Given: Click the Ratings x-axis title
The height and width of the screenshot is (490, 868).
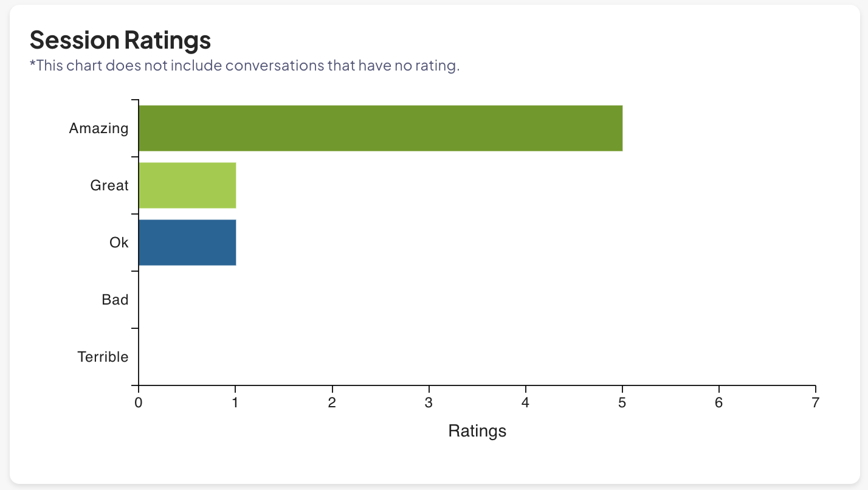Looking at the screenshot, I should click(477, 431).
